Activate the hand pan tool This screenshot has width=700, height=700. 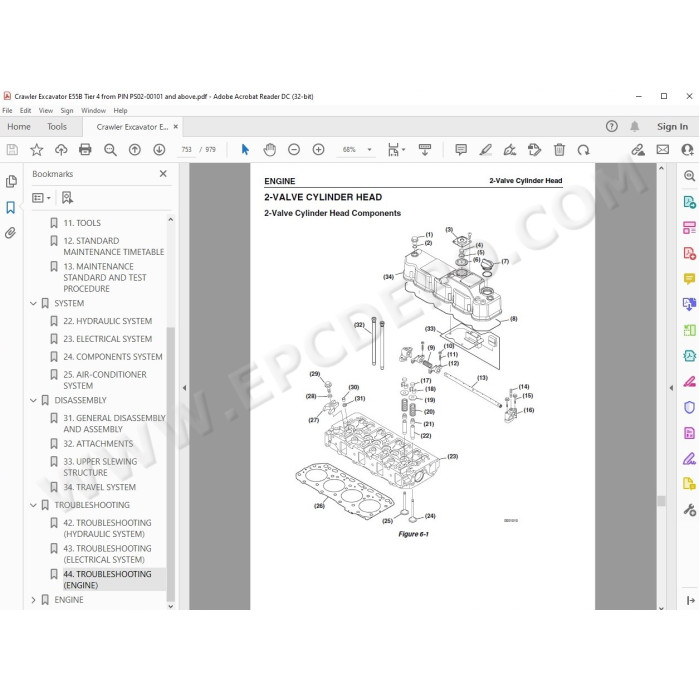tap(270, 150)
